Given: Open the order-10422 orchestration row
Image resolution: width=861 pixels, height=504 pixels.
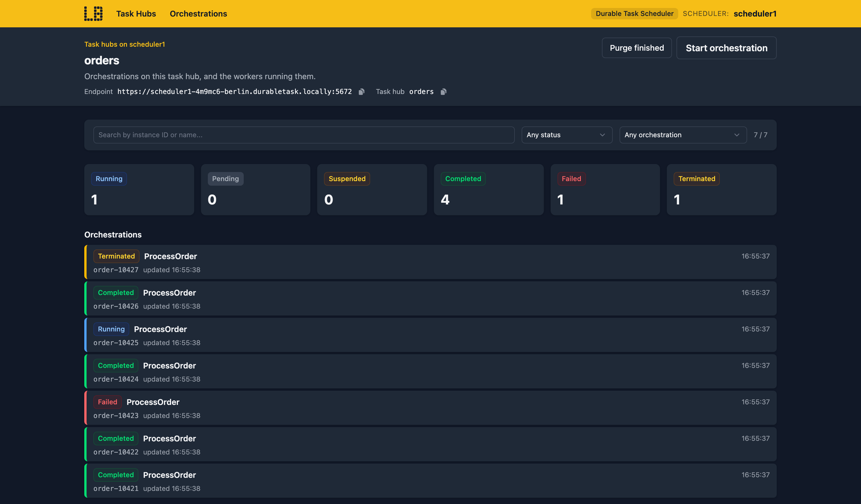Looking at the screenshot, I should pyautogui.click(x=430, y=444).
